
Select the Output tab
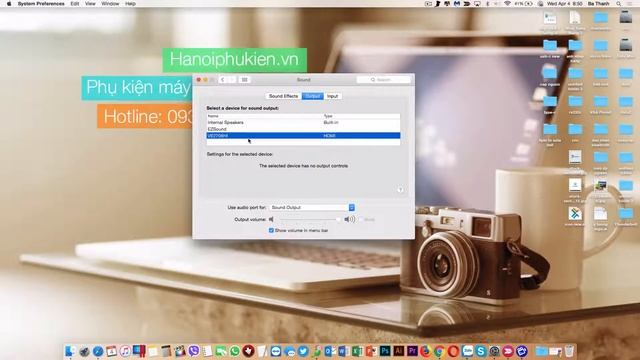[x=313, y=96]
